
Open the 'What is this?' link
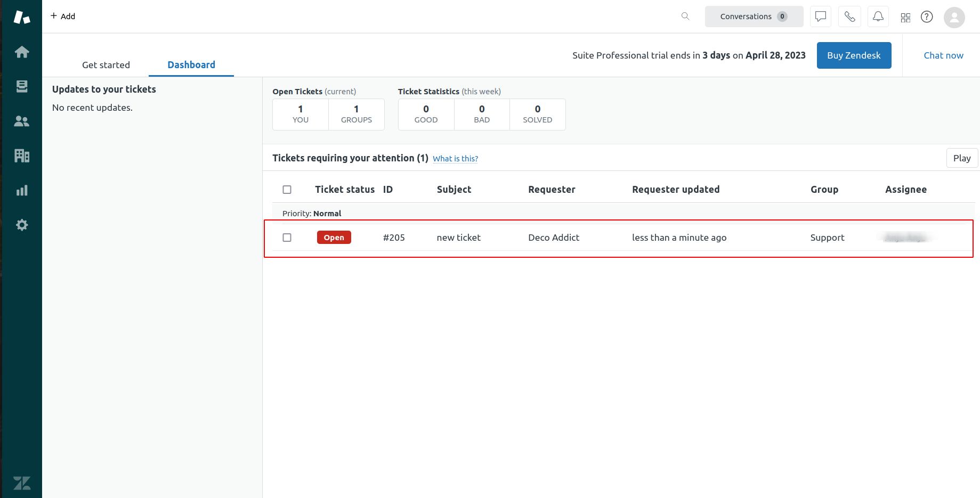455,159
